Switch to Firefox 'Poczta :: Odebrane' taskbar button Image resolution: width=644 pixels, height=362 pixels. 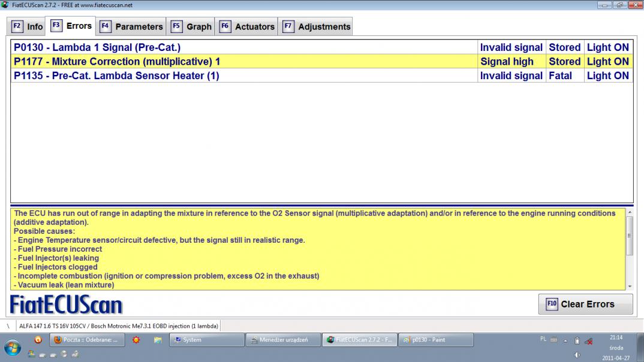87,340
